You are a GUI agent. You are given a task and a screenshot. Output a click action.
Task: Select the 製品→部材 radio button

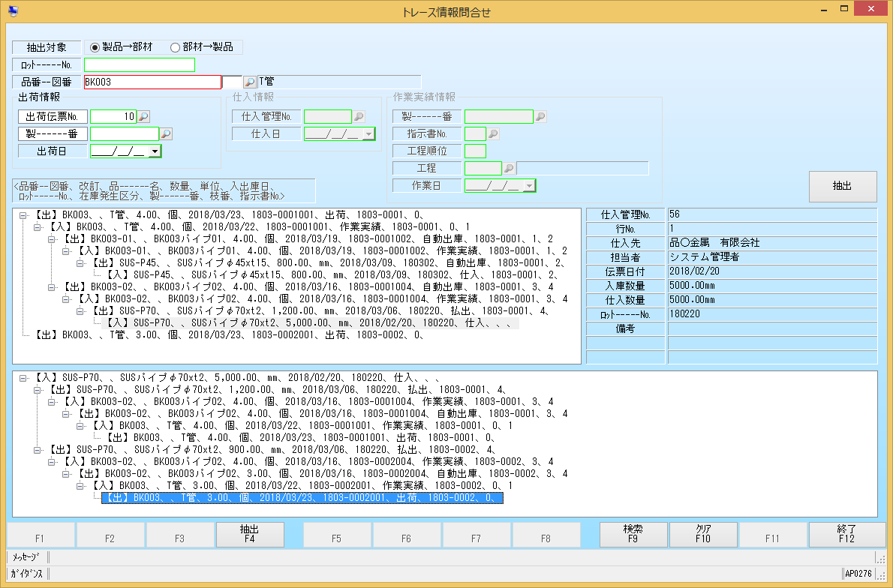95,47
